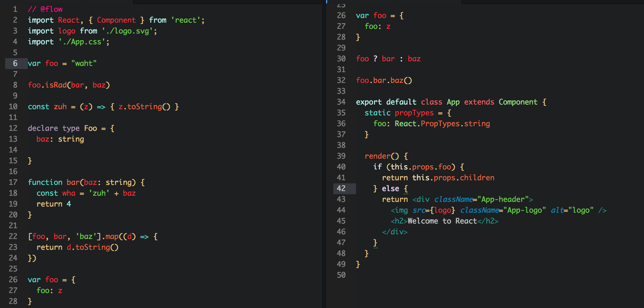Click the './logo.svg' import path
The width and height of the screenshot is (644, 308).
pyautogui.click(x=128, y=31)
